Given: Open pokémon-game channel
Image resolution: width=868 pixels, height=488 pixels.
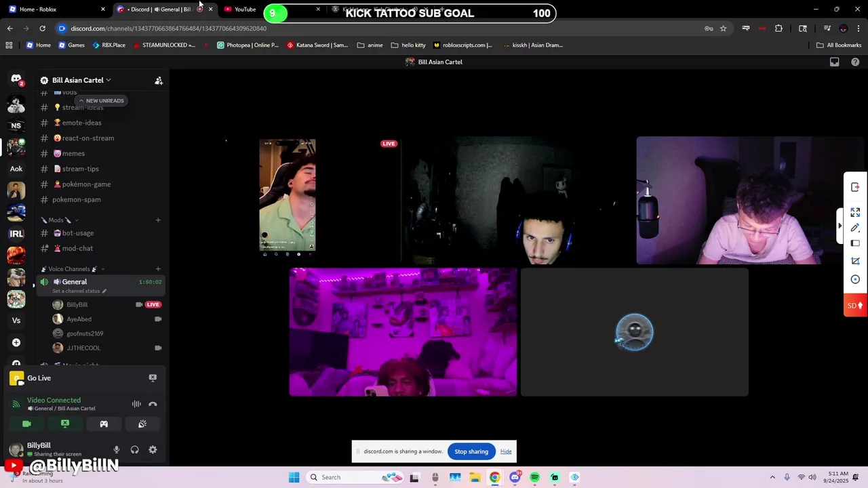Looking at the screenshot, I should (100, 184).
